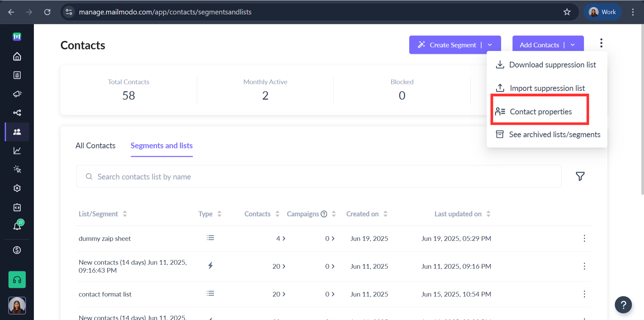Click the dummy zaip sheet list name

(105, 238)
